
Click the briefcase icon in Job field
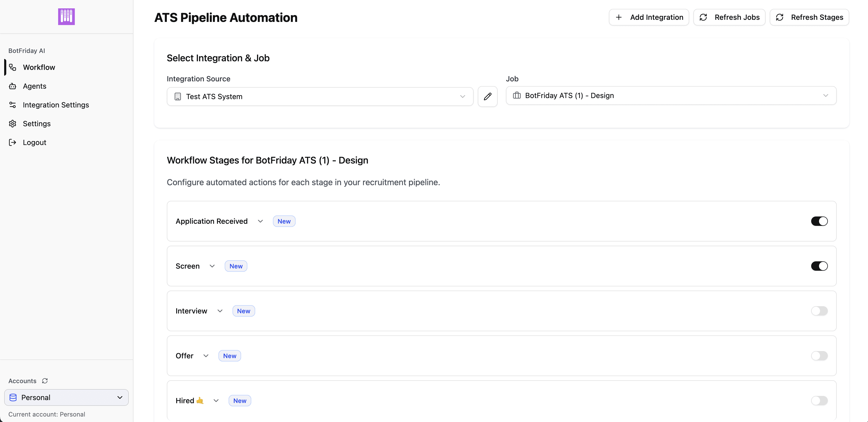(x=517, y=95)
